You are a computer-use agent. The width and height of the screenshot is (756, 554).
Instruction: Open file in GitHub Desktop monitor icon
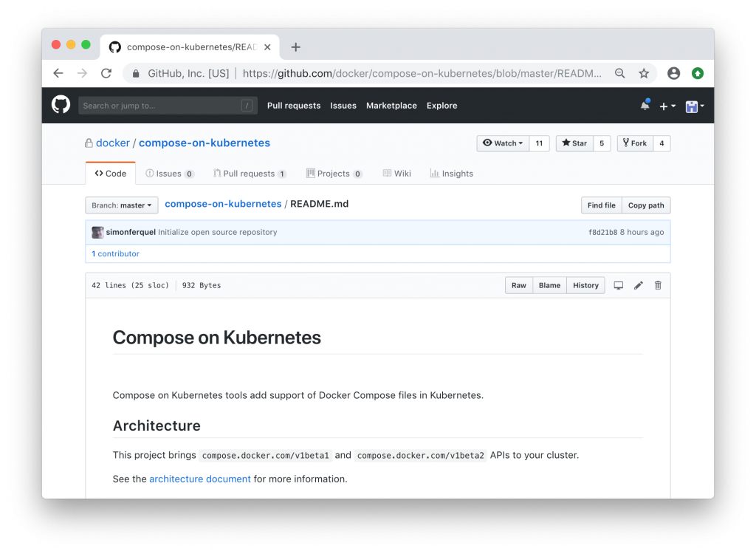(x=619, y=285)
